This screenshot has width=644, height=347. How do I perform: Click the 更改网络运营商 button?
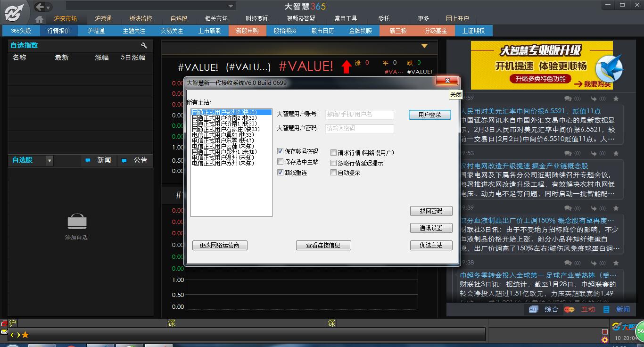220,245
